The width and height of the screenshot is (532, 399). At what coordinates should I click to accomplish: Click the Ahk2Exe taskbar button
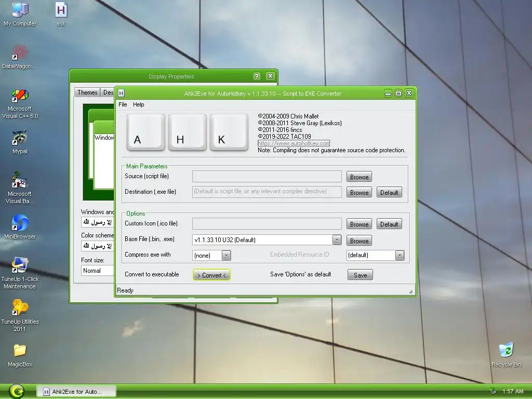[x=76, y=392]
